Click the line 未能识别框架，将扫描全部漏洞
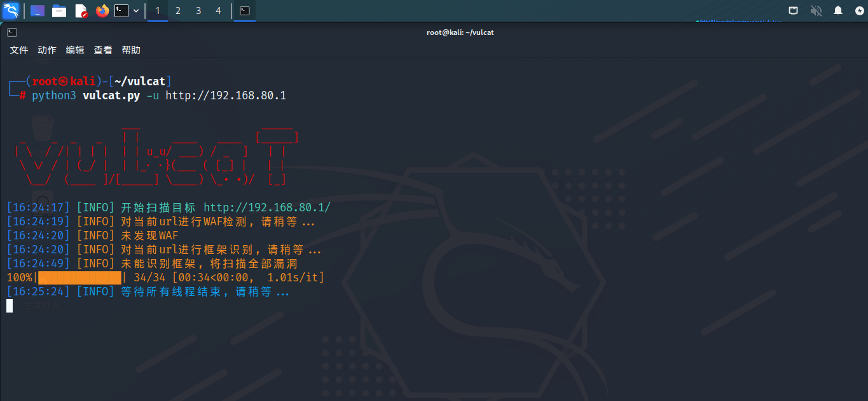The image size is (868, 401). click(x=209, y=264)
